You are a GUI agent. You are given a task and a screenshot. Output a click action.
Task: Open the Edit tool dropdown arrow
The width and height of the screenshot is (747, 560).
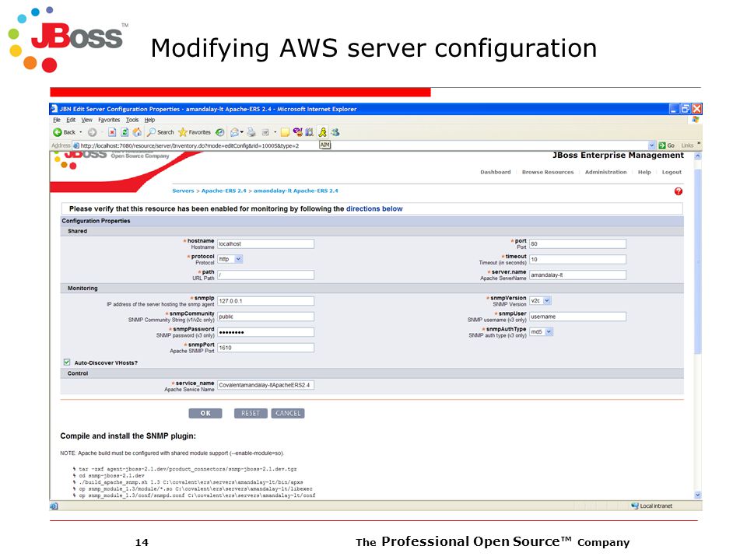pyautogui.click(x=275, y=132)
